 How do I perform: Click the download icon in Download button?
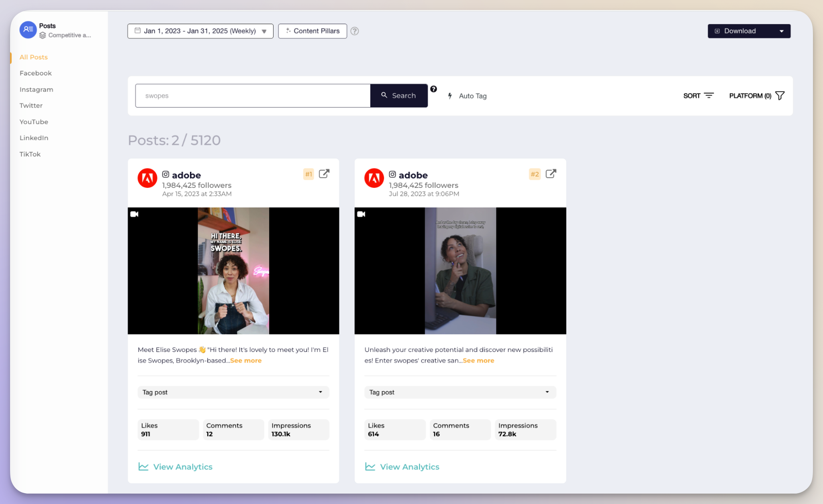tap(717, 31)
